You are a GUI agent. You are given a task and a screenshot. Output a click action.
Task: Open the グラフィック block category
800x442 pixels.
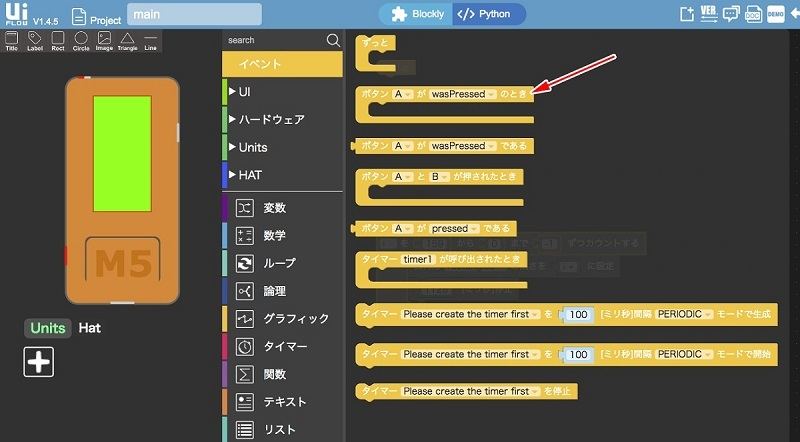(295, 319)
